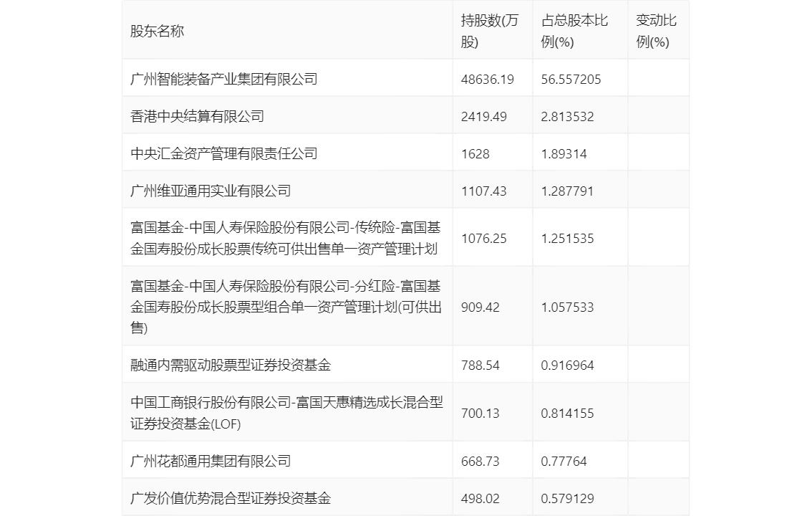Select 中央汇金资产管理有限责任公司 row name
The image size is (812, 516).
click(x=223, y=154)
